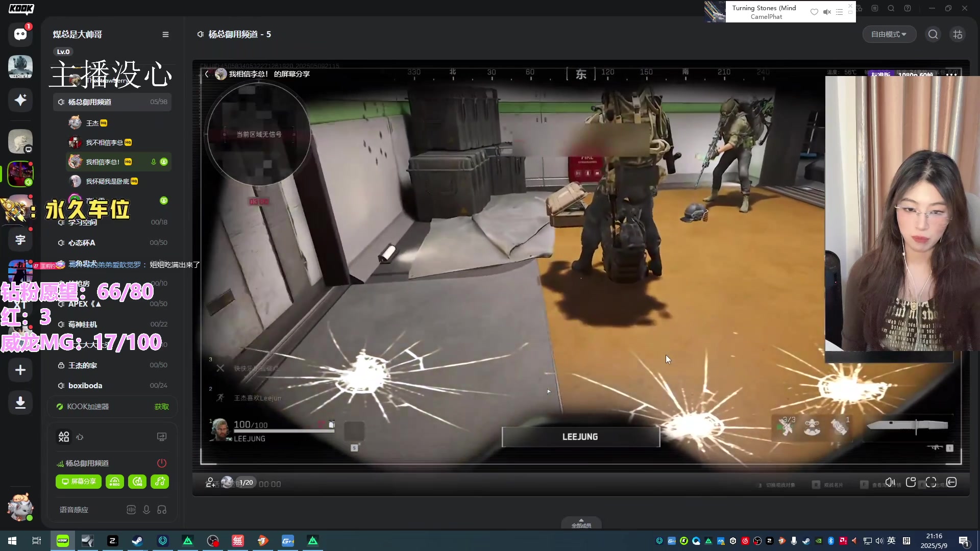Join the boxiboda voice channel

[x=112, y=386]
